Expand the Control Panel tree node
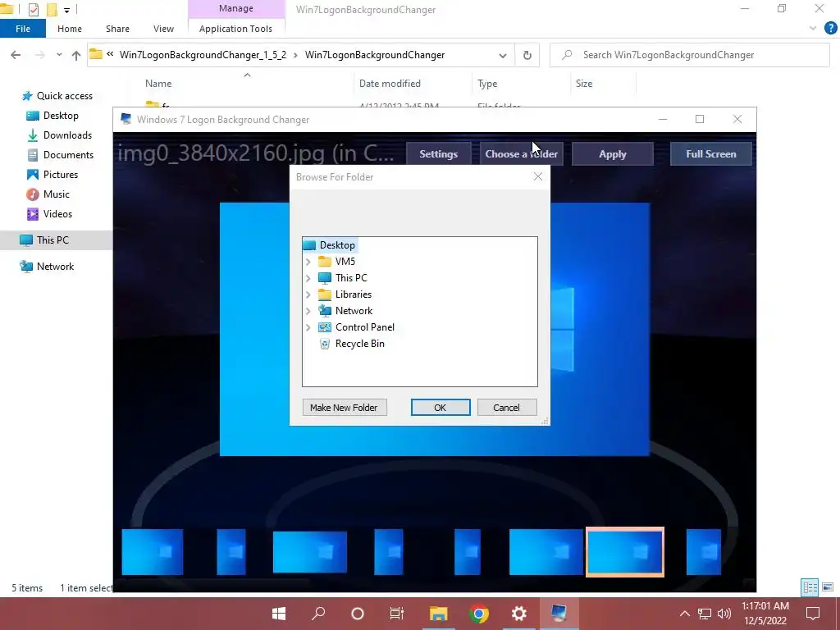 pos(308,327)
